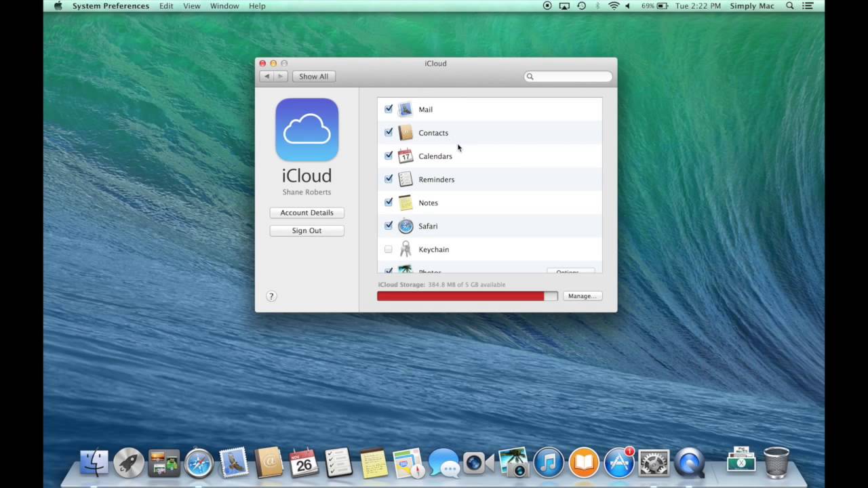The height and width of the screenshot is (488, 868).
Task: Click the Account Details button
Action: tap(307, 213)
